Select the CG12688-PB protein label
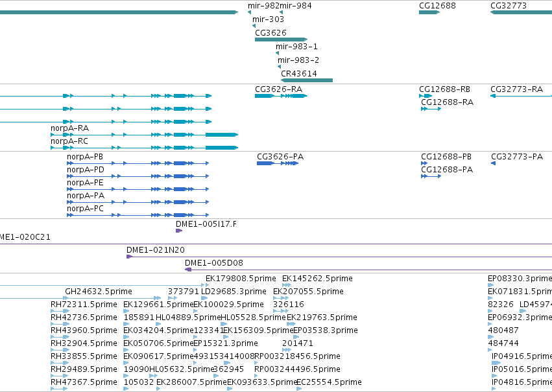The height and width of the screenshot is (392, 552). pos(446,157)
